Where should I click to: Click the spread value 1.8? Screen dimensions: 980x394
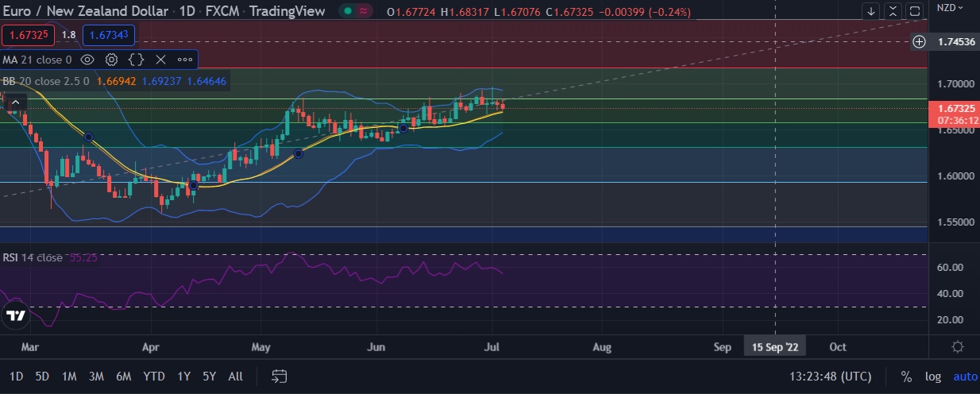(68, 35)
